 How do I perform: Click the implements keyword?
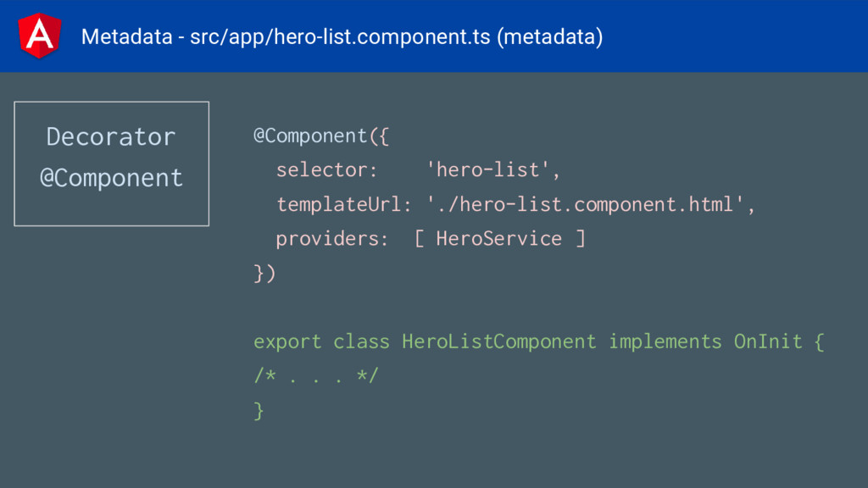tap(665, 342)
